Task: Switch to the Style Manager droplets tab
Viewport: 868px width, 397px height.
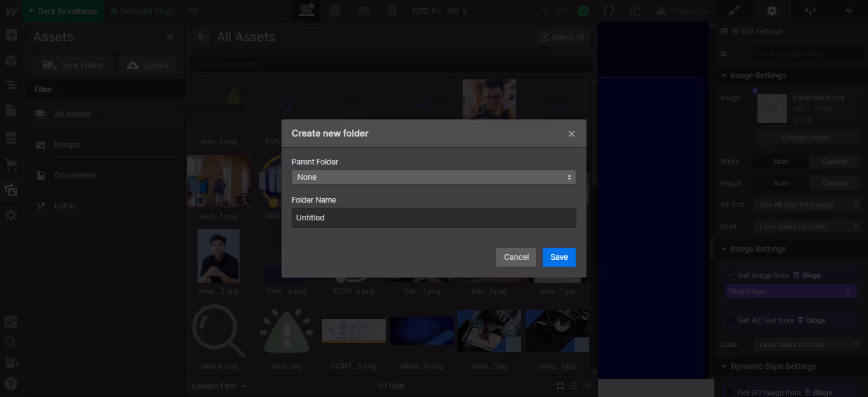Action: coord(810,11)
